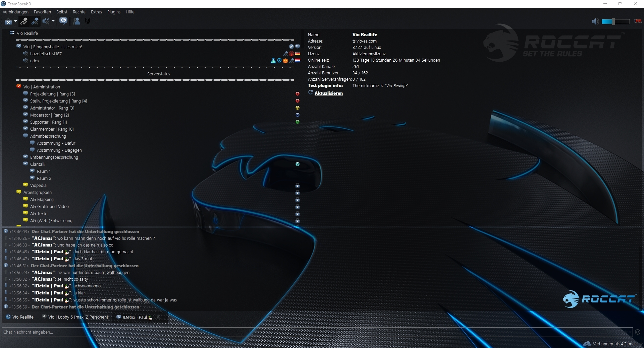The height and width of the screenshot is (348, 644).
Task: Click red icon on Projektleitung channel row
Action: [298, 94]
